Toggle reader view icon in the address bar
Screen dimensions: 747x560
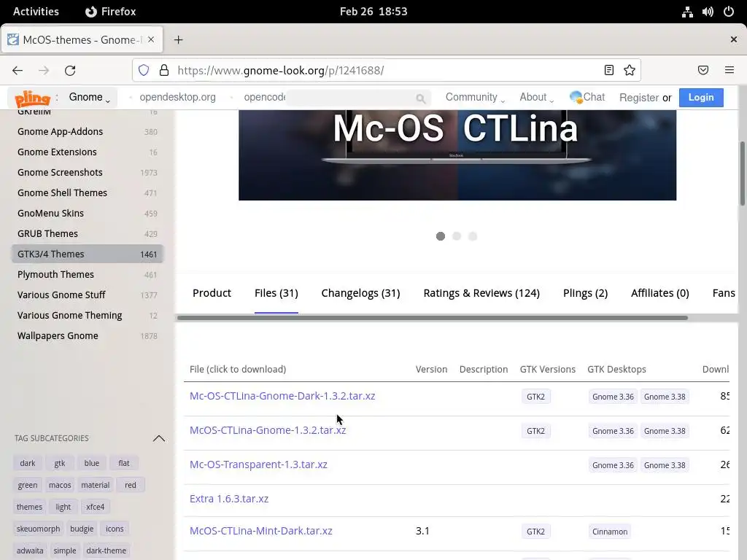pyautogui.click(x=609, y=71)
